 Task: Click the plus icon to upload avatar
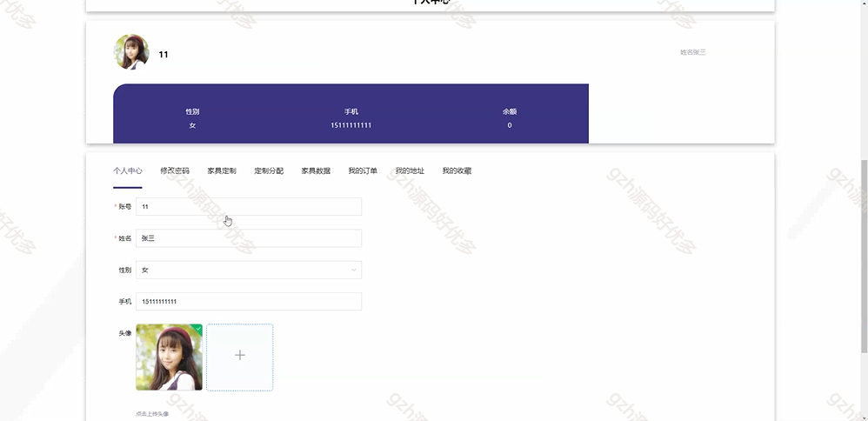tap(240, 356)
